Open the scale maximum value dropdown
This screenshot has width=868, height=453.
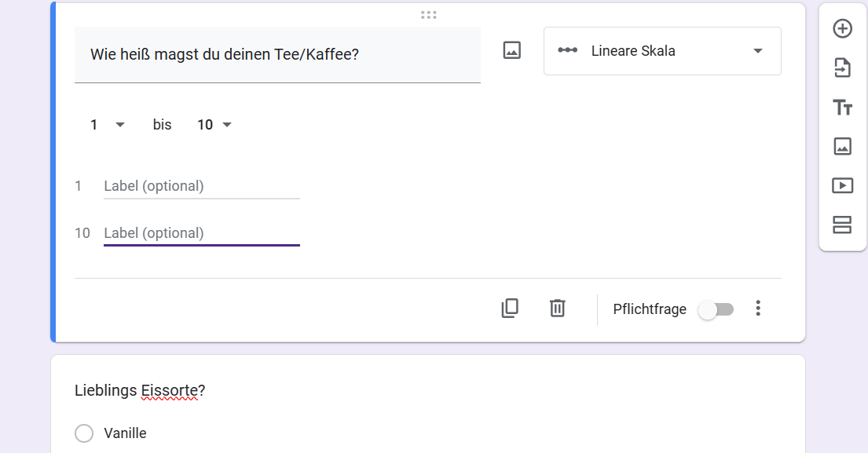[x=214, y=125]
